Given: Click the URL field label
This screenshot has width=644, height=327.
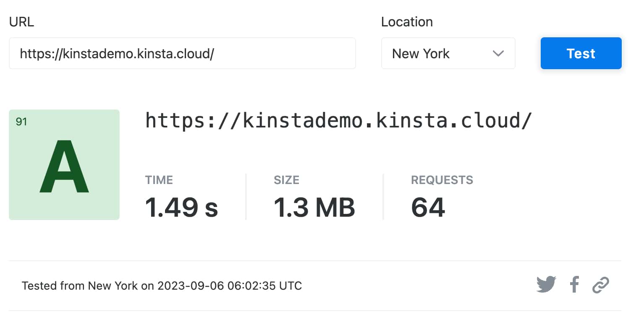Looking at the screenshot, I should click(x=21, y=22).
